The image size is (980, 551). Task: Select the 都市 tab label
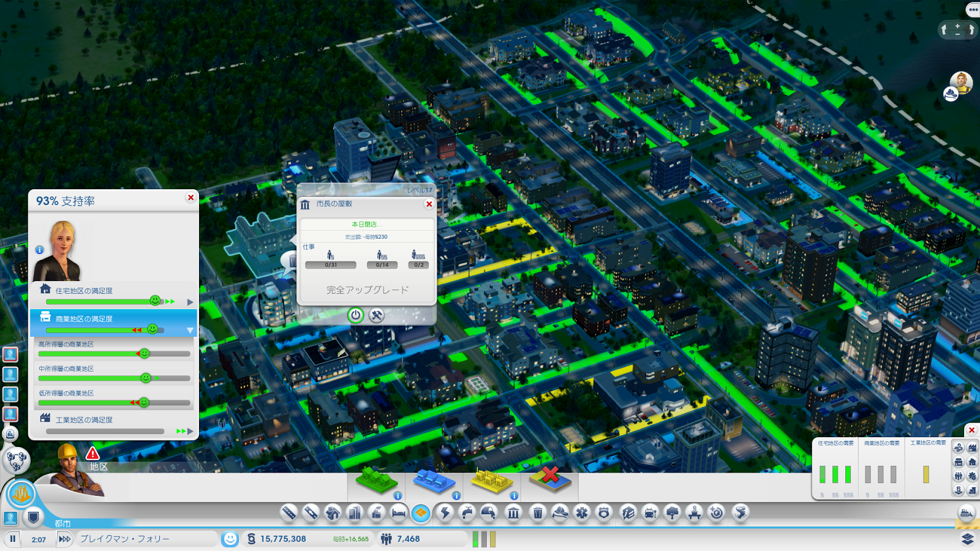62,523
